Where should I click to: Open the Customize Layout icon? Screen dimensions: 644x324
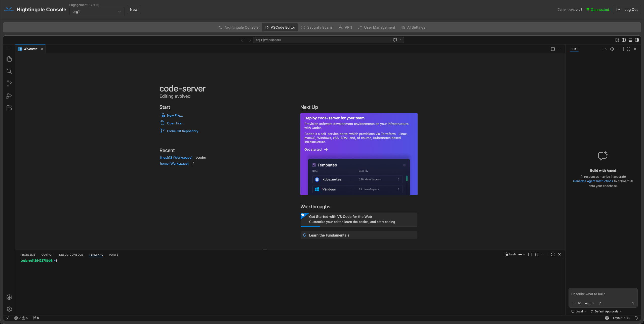point(617,40)
